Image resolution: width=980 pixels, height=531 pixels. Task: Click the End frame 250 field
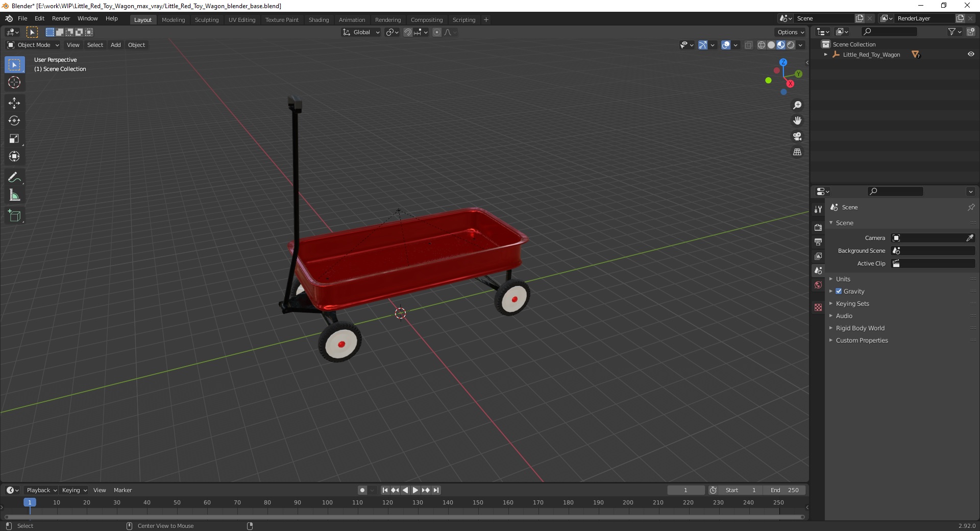pyautogui.click(x=785, y=490)
